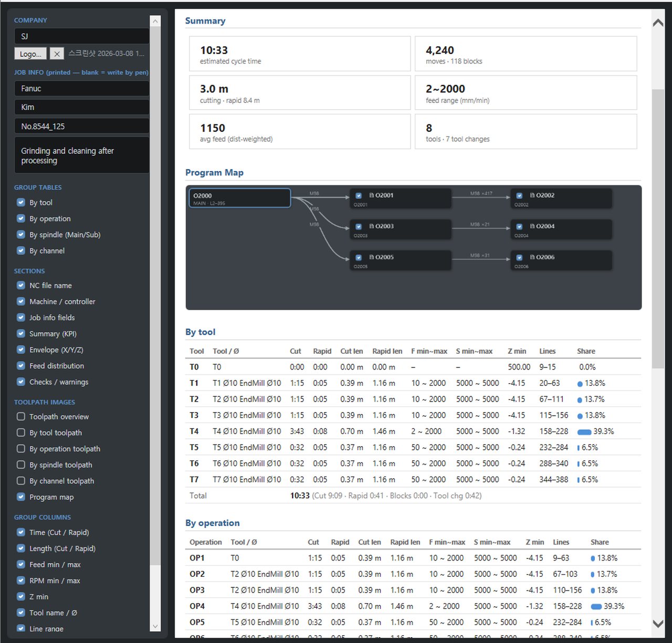The image size is (672, 643).
Task: Remove the loaded logo with X button
Action: point(57,54)
